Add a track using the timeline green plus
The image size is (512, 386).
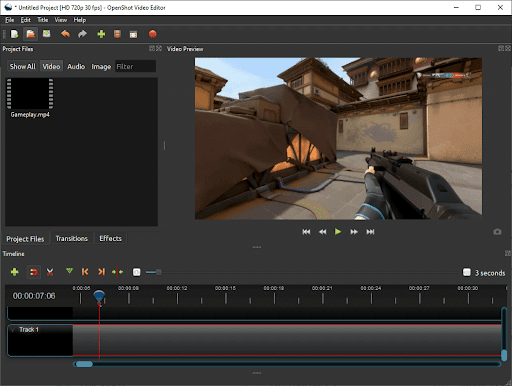point(15,272)
